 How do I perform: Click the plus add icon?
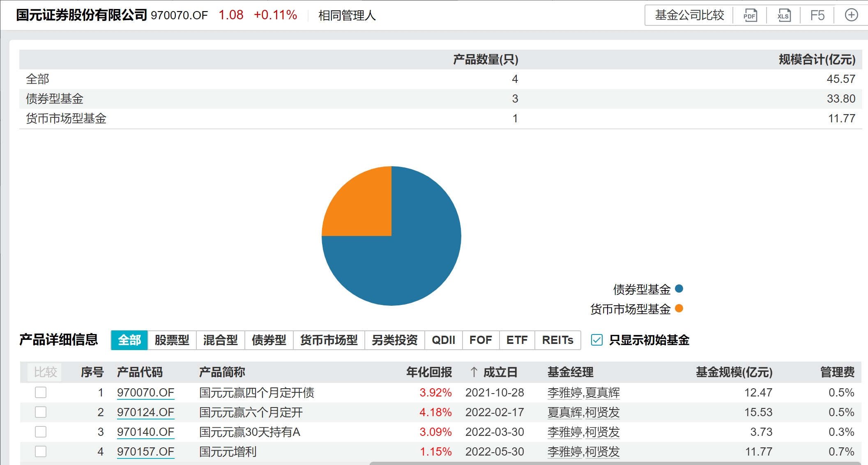[x=851, y=16]
